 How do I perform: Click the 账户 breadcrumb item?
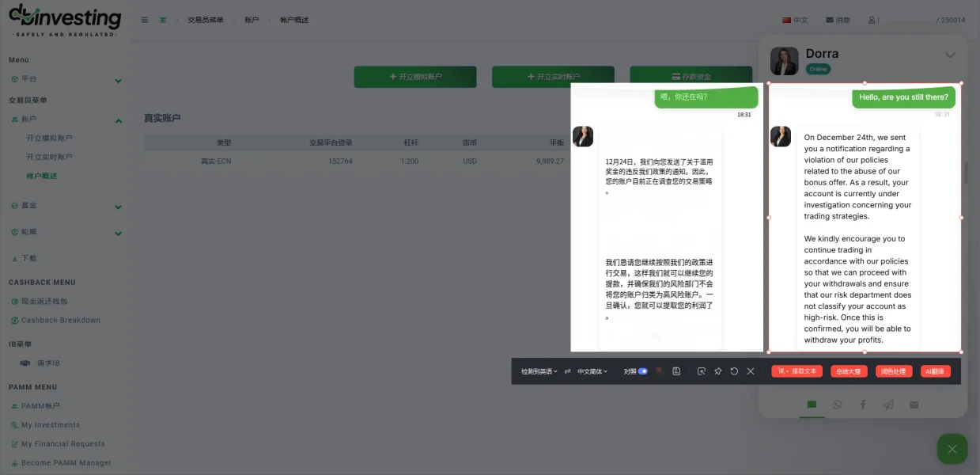tap(252, 20)
